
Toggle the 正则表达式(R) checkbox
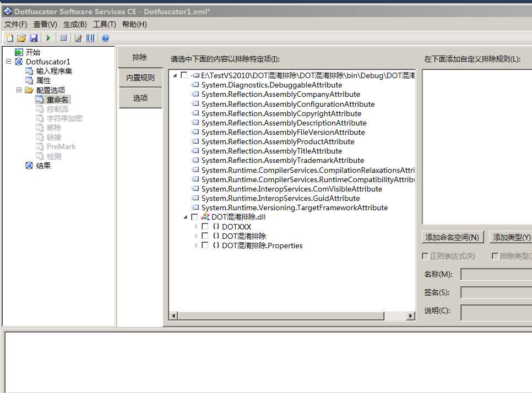coord(425,256)
